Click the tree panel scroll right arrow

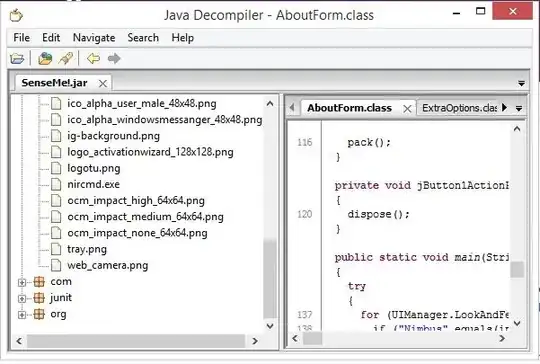[x=255, y=341]
